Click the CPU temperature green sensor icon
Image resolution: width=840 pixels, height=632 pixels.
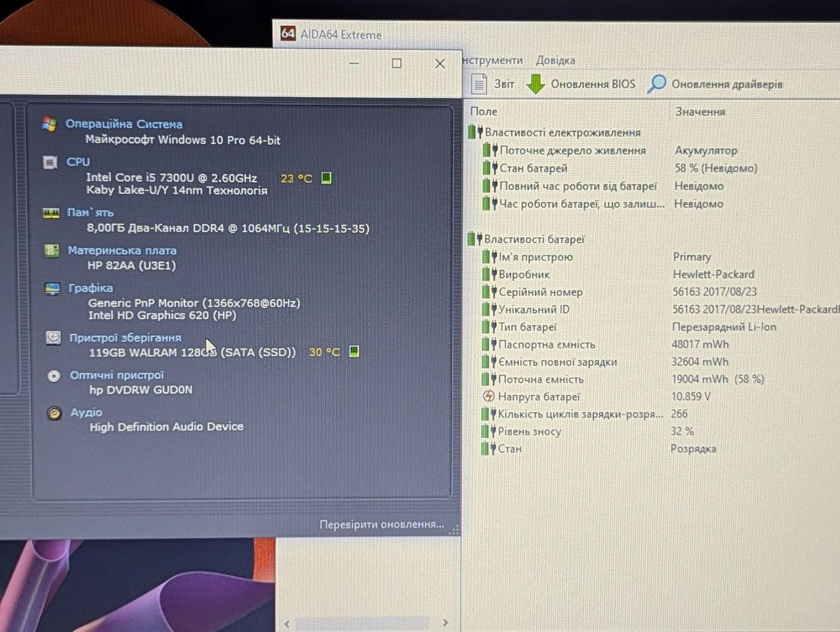(x=326, y=178)
